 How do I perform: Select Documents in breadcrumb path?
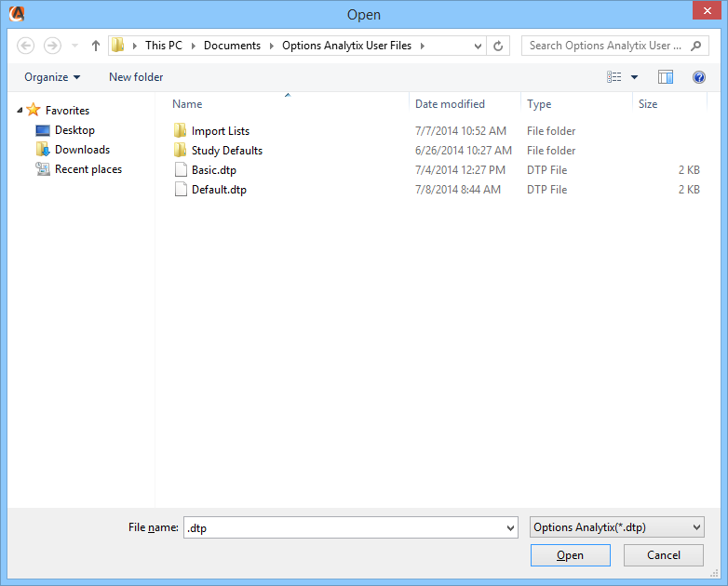tap(232, 46)
